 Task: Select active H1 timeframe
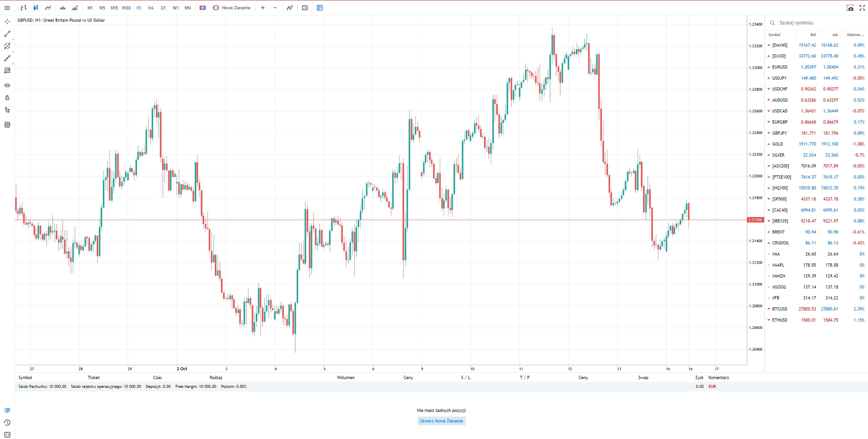click(x=139, y=8)
